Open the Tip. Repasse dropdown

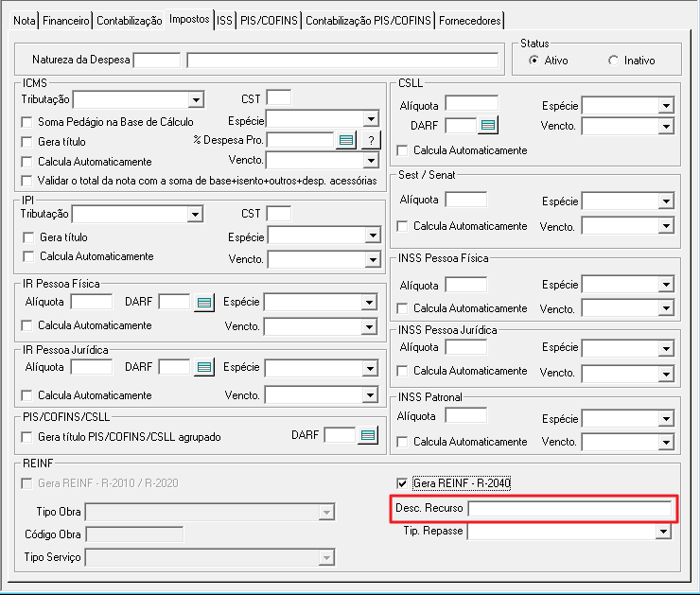(x=663, y=532)
